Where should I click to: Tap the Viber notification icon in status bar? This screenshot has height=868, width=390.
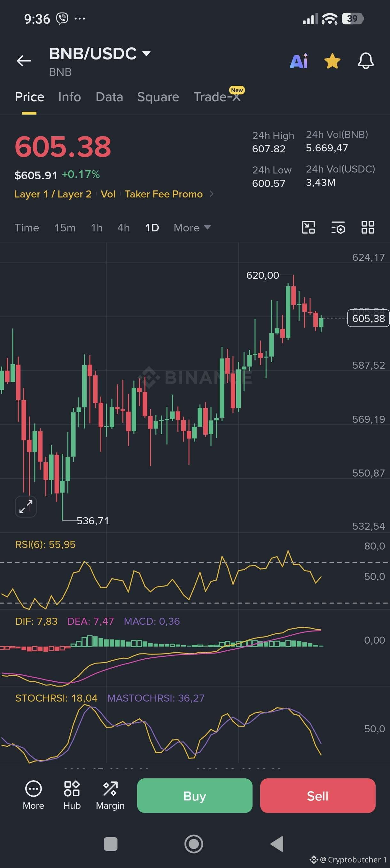62,19
